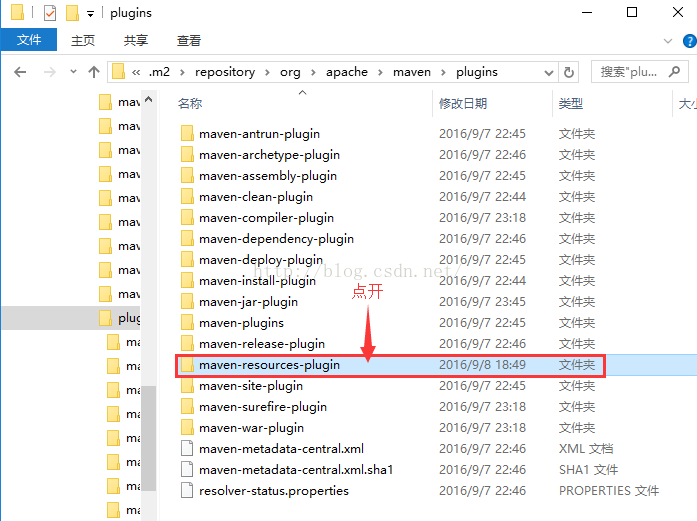Sort by the 修改日期 column header
This screenshot has height=521, width=697.
pos(463,104)
